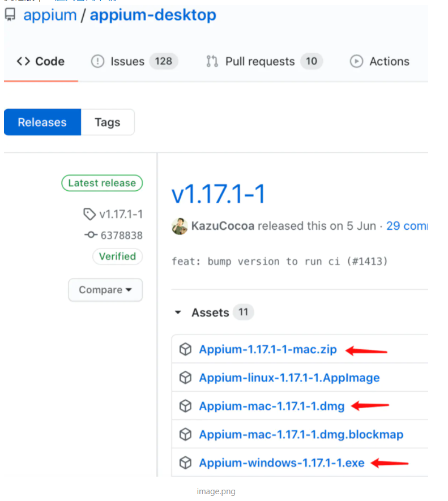This screenshot has height=501, width=448.
Task: Open the Compare dropdown
Action: 105,290
